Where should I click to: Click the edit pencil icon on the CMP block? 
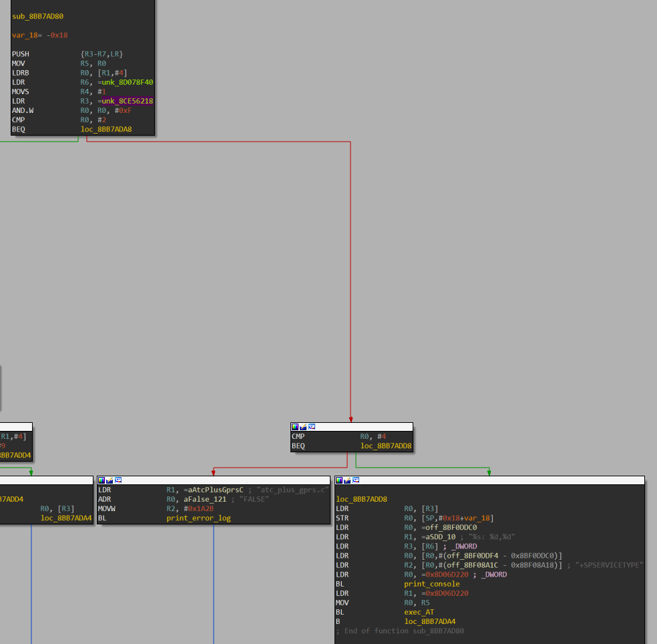(303, 426)
